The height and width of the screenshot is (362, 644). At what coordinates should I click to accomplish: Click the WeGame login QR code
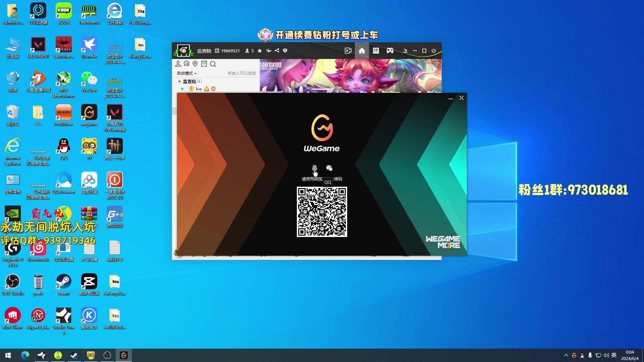coord(322,212)
